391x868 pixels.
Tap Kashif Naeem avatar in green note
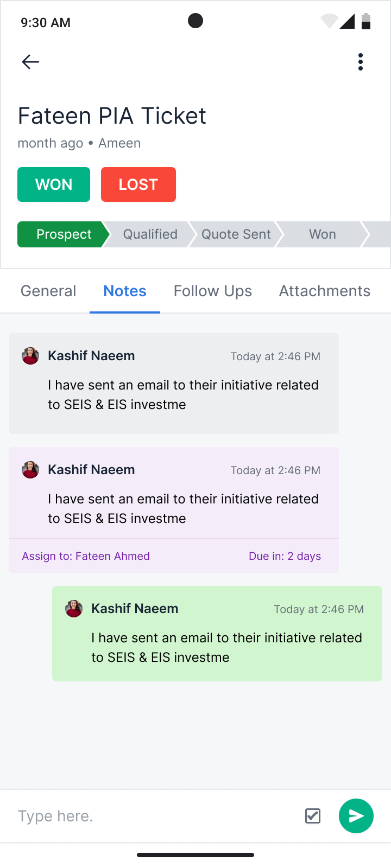tap(74, 609)
